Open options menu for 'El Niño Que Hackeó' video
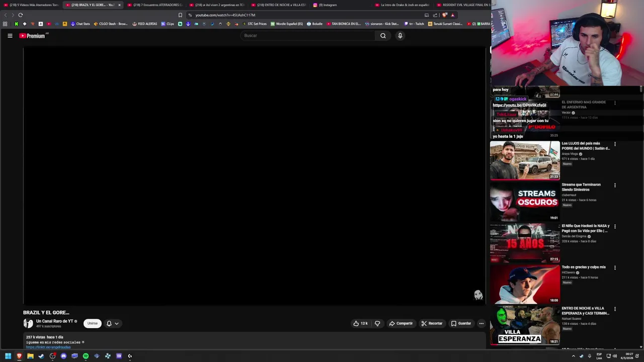This screenshot has width=644, height=362. coord(615,227)
